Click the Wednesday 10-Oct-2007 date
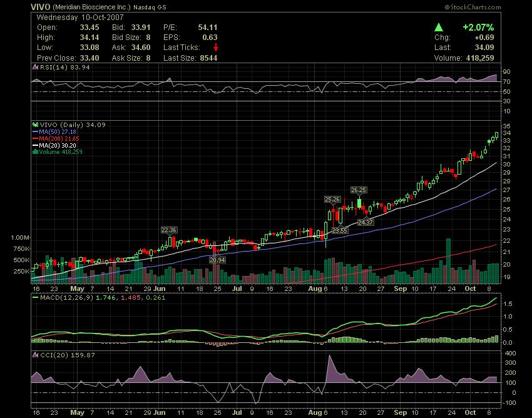This screenshot has height=418, width=532. pyautogui.click(x=80, y=17)
